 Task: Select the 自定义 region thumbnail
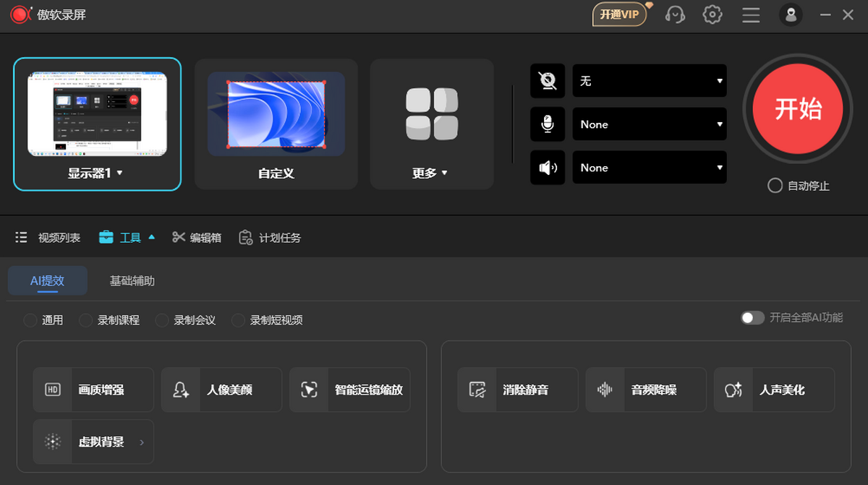(276, 114)
